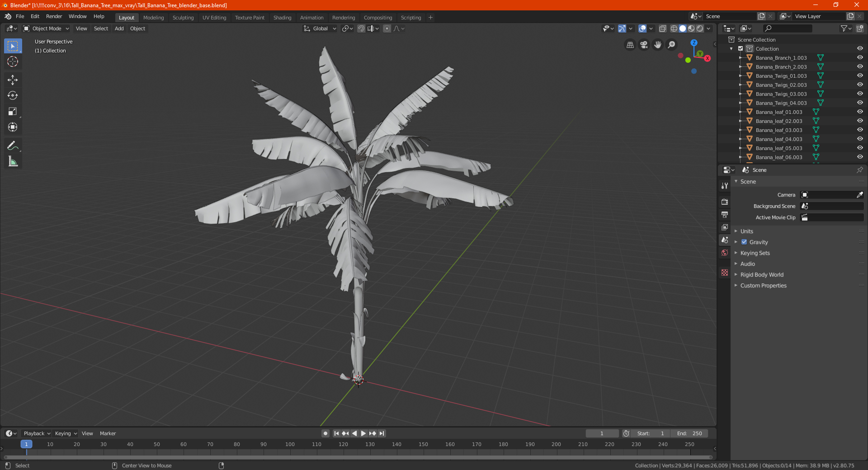This screenshot has width=868, height=470.
Task: Switch to rendered viewport shading
Action: [700, 28]
